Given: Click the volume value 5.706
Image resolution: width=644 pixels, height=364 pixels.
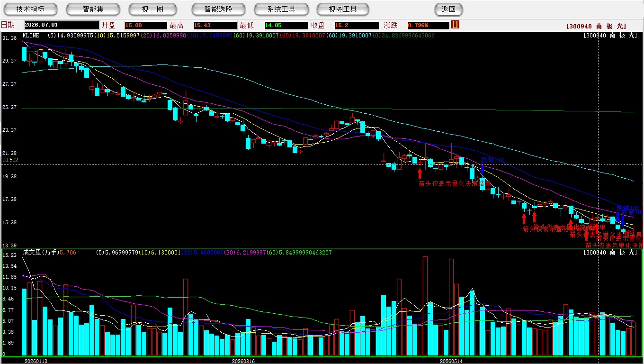Looking at the screenshot, I should tap(67, 253).
